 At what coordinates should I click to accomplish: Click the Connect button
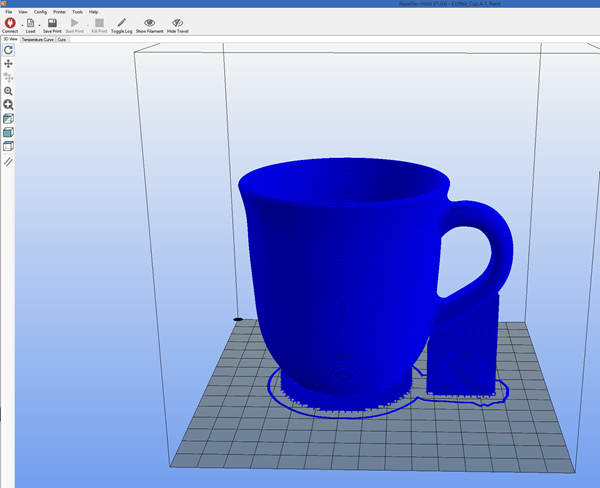pyautogui.click(x=9, y=25)
